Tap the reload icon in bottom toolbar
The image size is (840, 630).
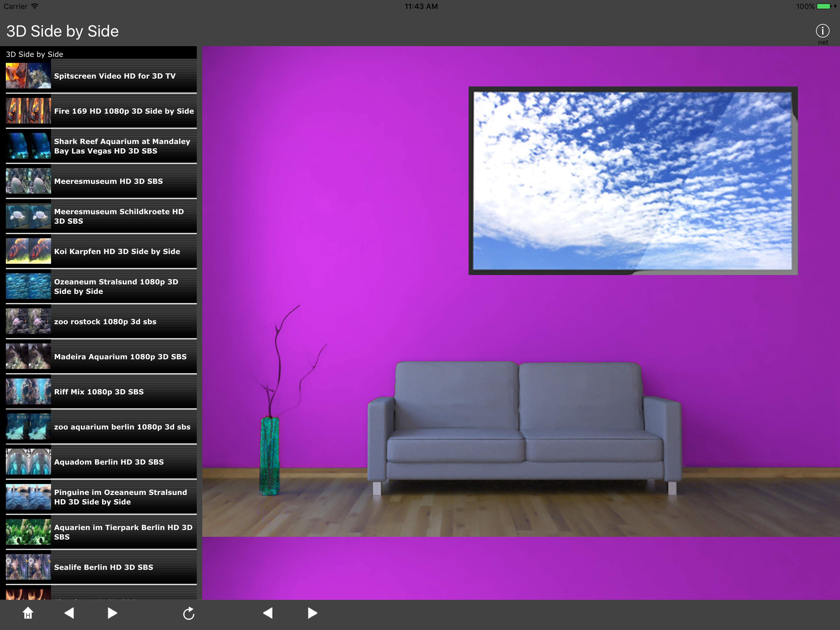point(188,613)
